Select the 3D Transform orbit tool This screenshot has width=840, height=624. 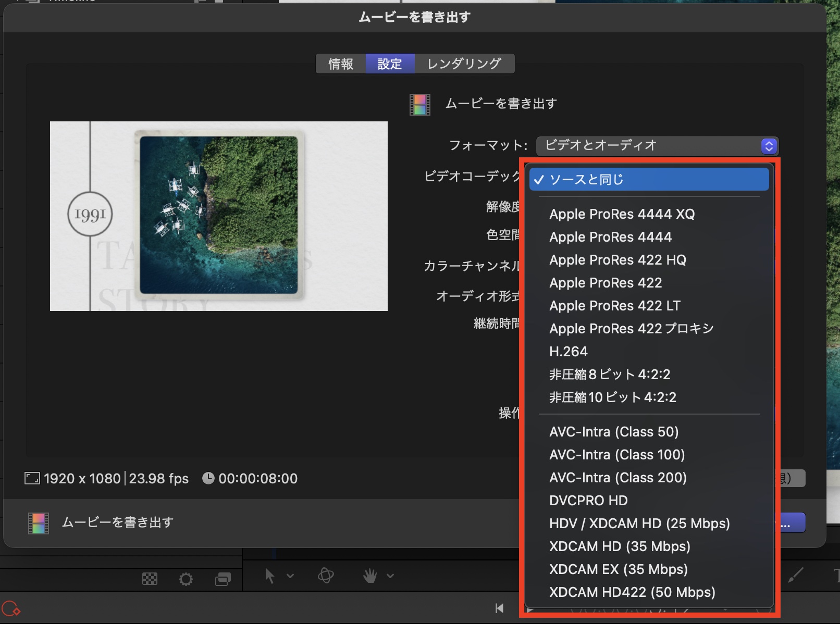326,576
